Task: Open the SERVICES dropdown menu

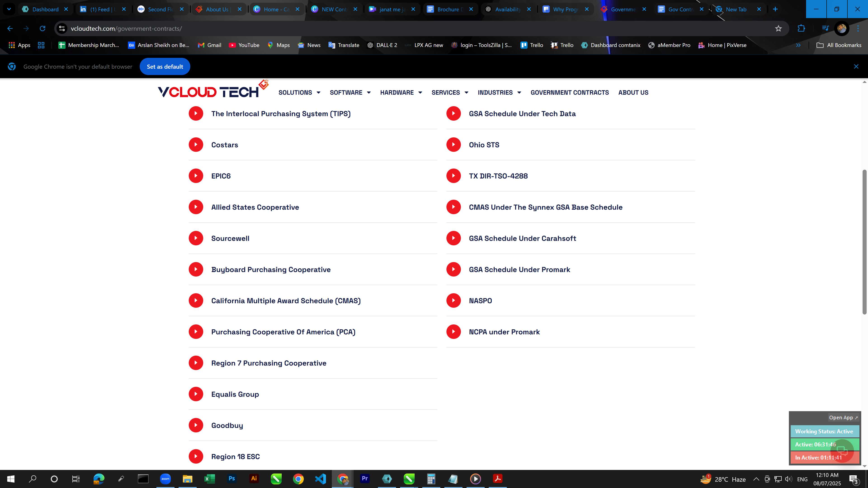Action: tap(450, 93)
